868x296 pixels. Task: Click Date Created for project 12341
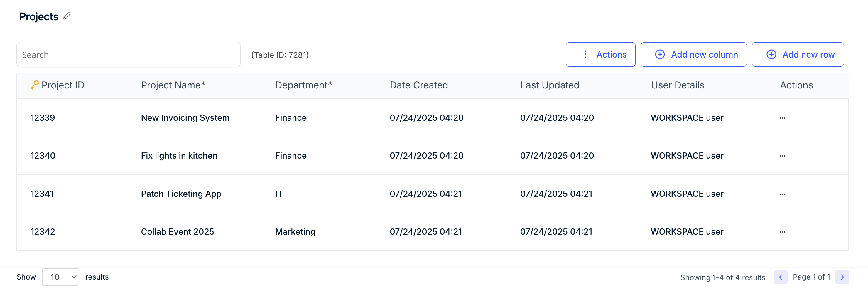click(425, 194)
